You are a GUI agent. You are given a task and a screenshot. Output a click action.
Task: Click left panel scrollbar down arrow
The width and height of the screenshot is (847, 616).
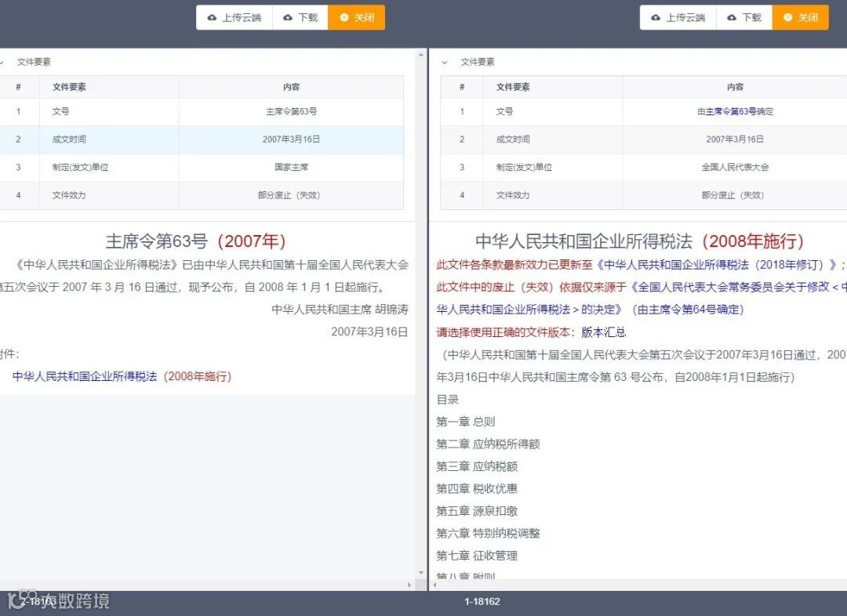click(421, 573)
